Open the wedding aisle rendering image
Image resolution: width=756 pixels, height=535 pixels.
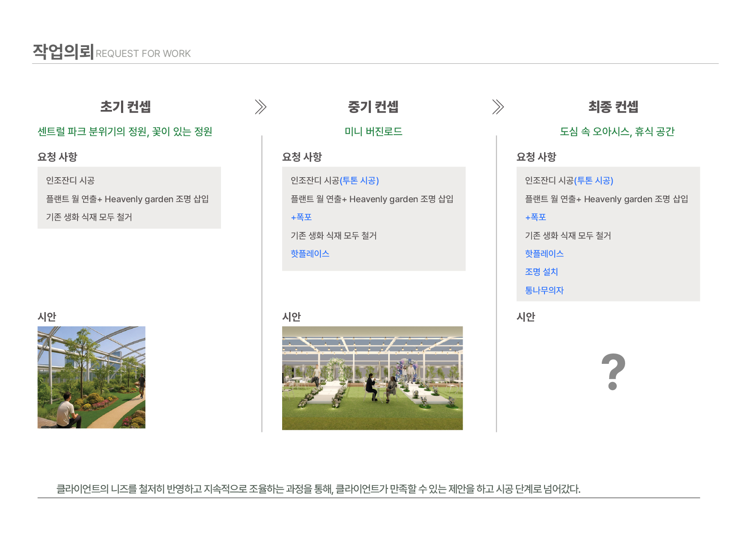[372, 378]
